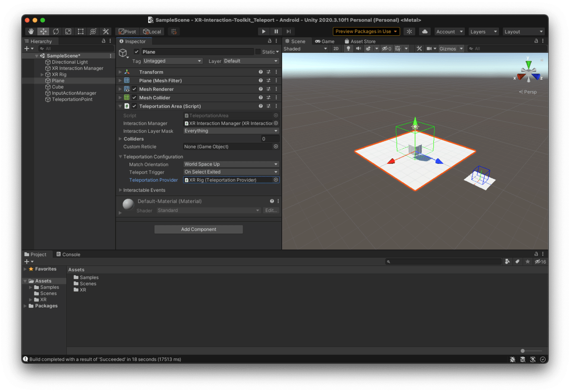Toggle 2D view mode in Scene
This screenshot has width=570, height=392.
(336, 48)
